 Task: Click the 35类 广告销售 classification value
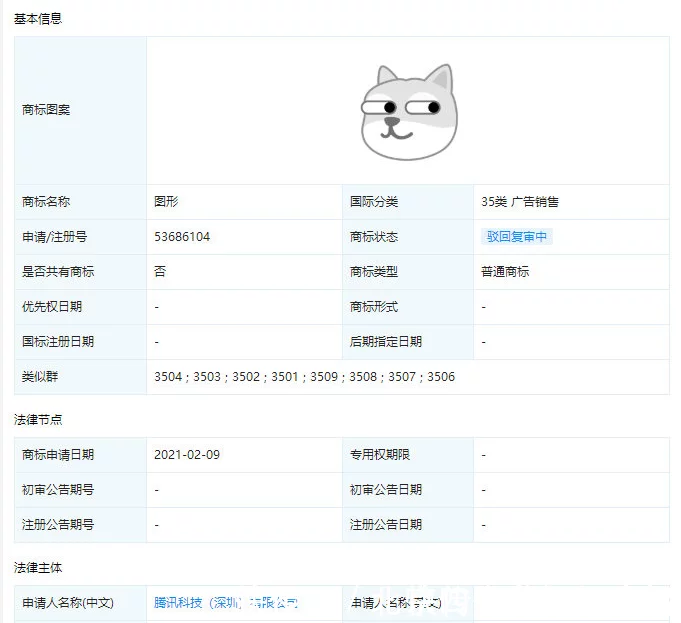pyautogui.click(x=519, y=202)
